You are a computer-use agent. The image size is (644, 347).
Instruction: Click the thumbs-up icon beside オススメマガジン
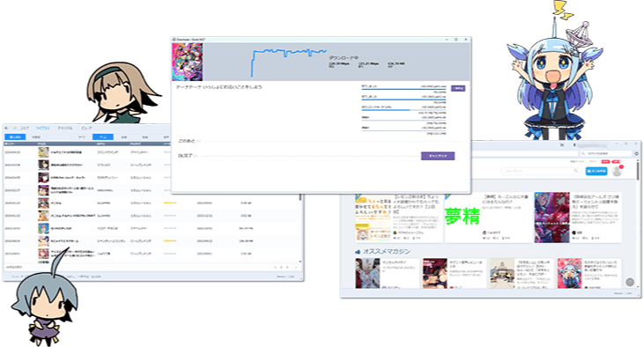pyautogui.click(x=358, y=252)
